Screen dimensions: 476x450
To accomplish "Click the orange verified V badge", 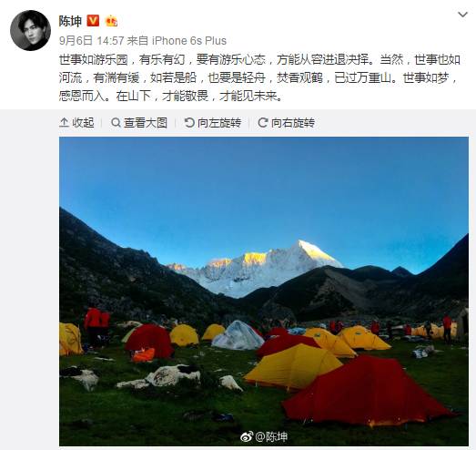I will 93,21.
